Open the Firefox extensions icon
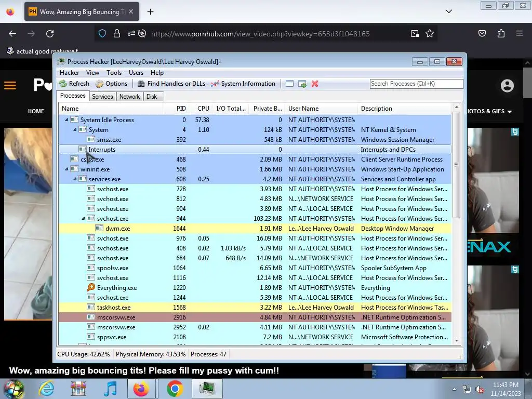532x399 pixels. coord(501,33)
